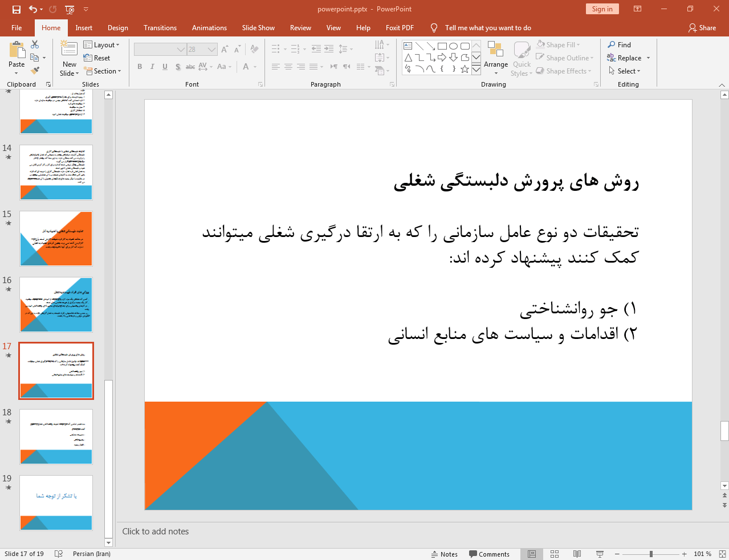Activate the Format Painter brush
Screen dimensions: 729x560
(35, 71)
